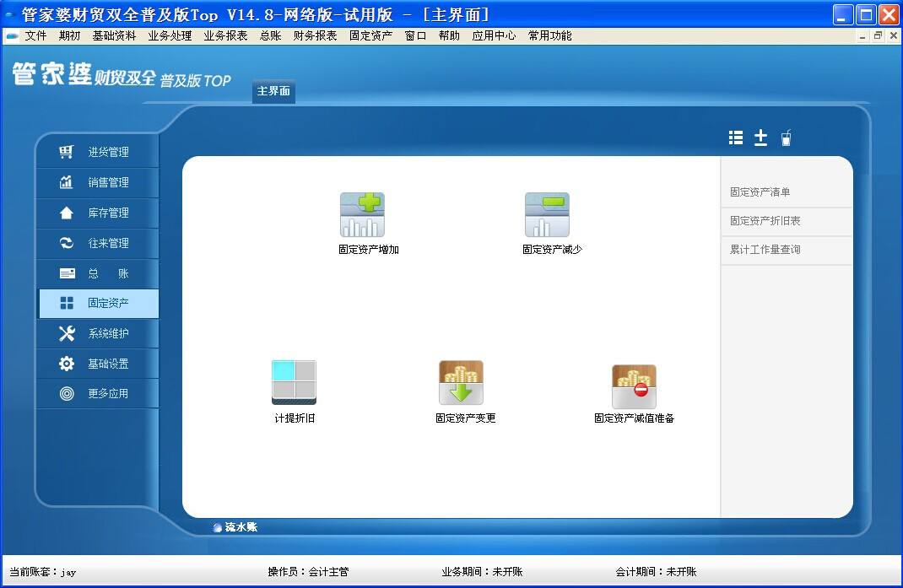Select the 计提折旧 (depreciation) icon
The image size is (903, 588).
294,384
